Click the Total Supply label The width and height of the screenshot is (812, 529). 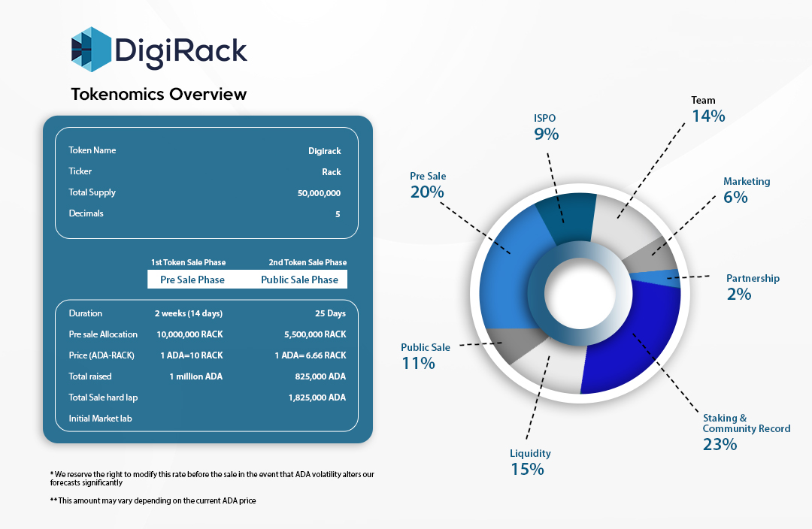pyautogui.click(x=92, y=192)
